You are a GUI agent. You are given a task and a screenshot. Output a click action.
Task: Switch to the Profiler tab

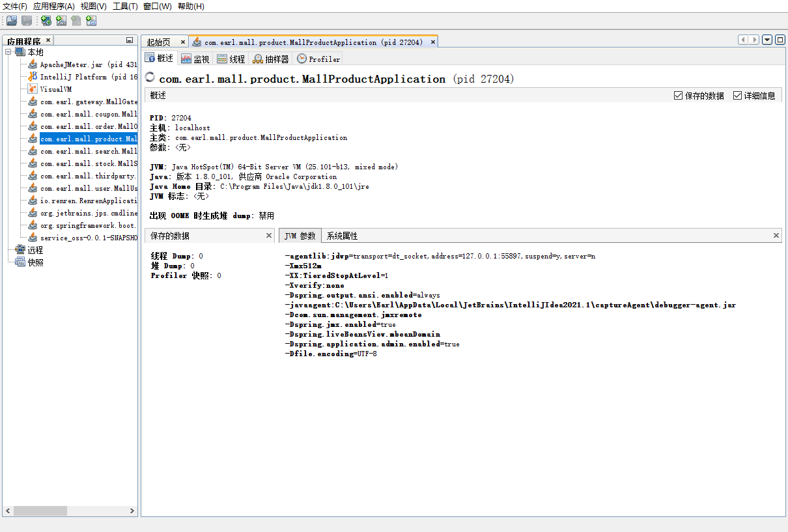(x=318, y=59)
